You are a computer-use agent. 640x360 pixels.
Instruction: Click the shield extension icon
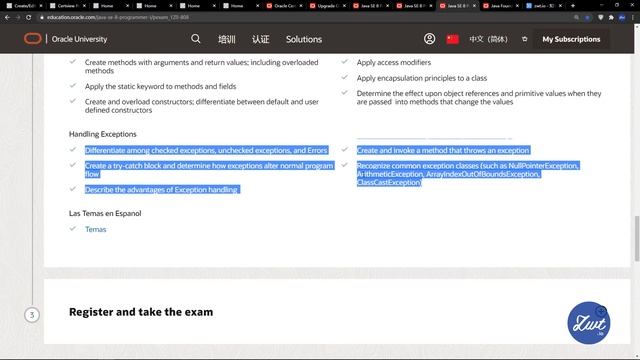[x=600, y=18]
